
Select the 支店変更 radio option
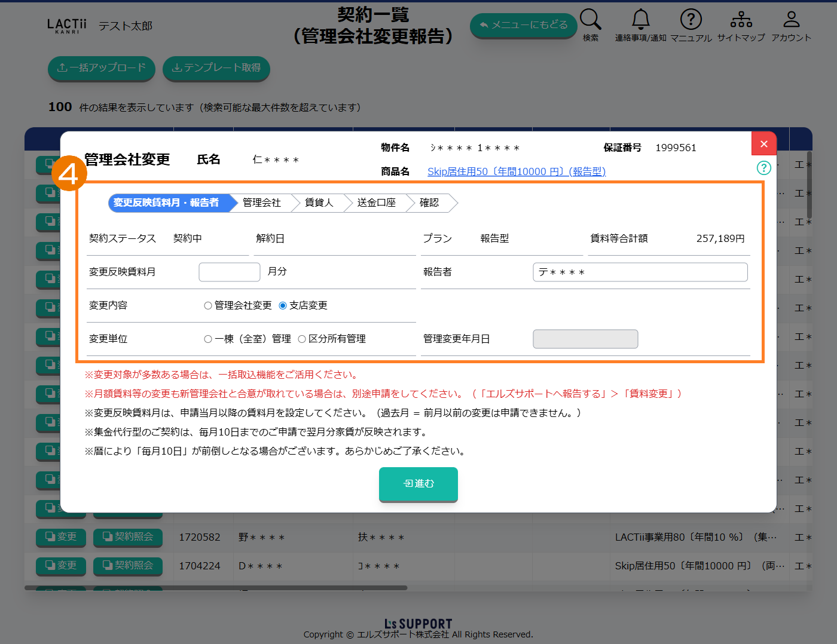click(x=283, y=305)
